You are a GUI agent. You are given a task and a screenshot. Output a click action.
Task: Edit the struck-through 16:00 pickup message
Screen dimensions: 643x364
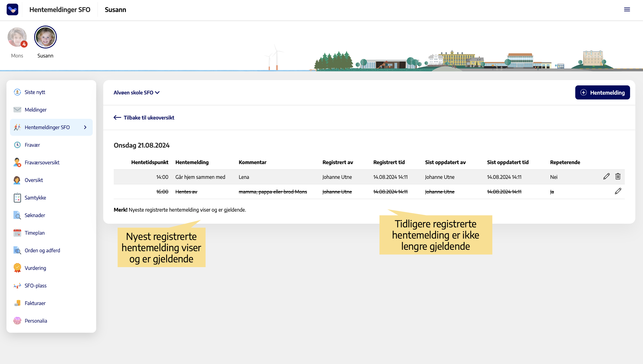pos(618,191)
